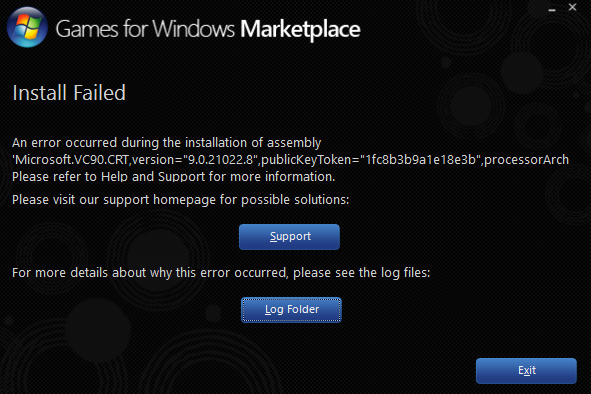Click the Windows logo orb icon
This screenshot has width=591, height=394.
(27, 27)
